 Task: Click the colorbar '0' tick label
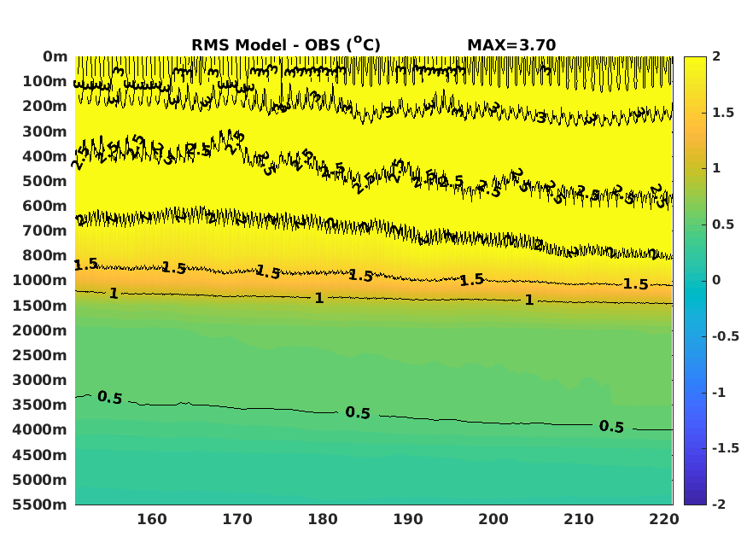click(716, 280)
